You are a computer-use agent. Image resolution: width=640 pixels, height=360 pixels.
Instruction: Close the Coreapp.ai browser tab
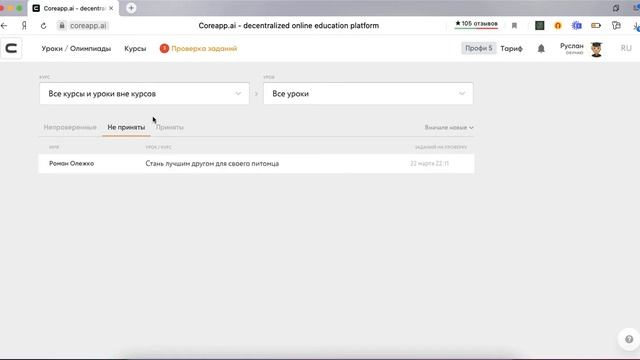pos(111,8)
